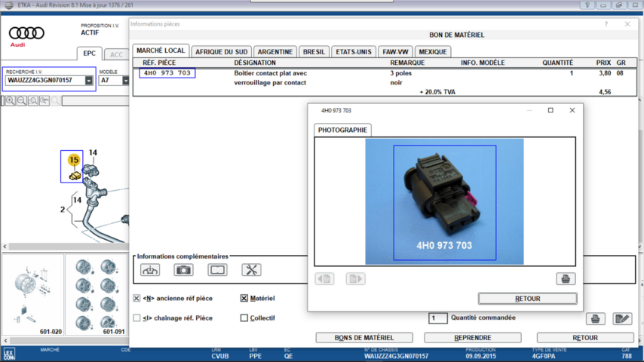This screenshot has width=644, height=362.
Task: Select part reference 4H0 973 703 cell
Action: 167,73
